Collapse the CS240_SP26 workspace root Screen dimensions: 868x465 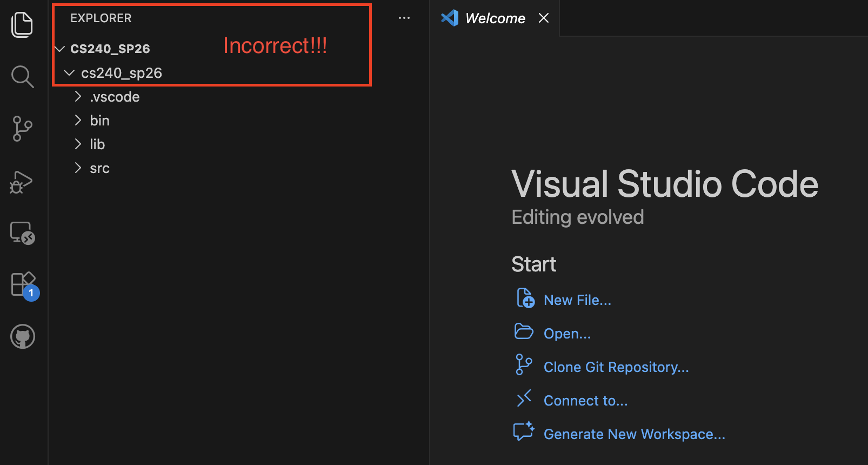click(x=110, y=49)
